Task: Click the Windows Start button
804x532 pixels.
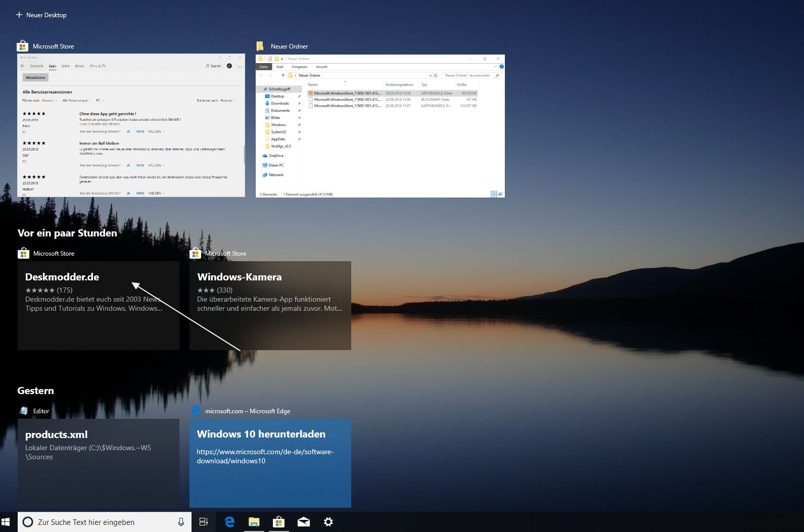Action: point(6,522)
